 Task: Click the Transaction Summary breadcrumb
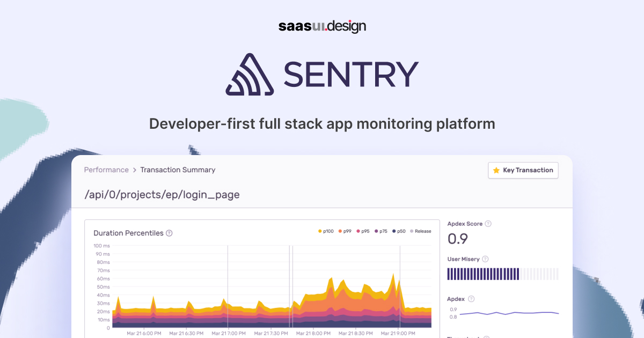click(x=178, y=170)
